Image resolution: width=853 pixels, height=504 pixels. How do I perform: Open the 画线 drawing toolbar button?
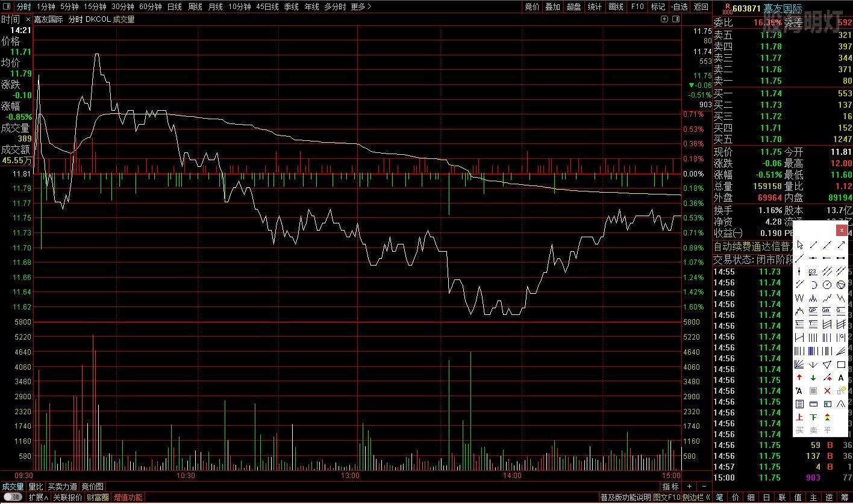[x=616, y=7]
